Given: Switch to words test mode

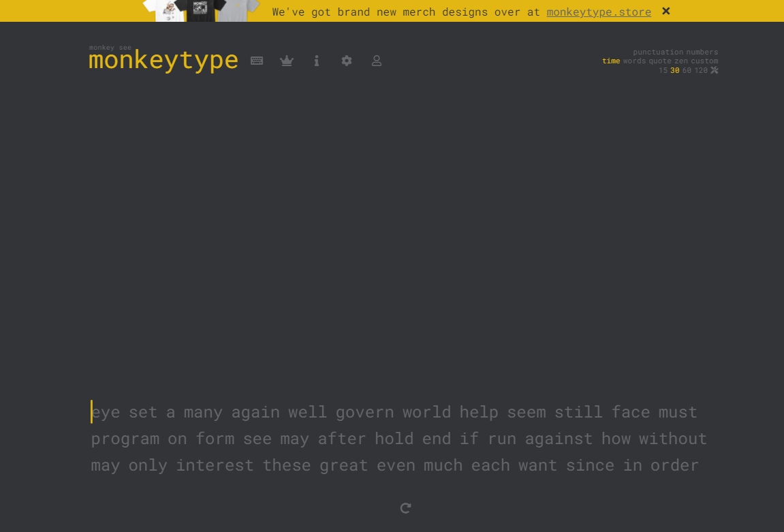Looking at the screenshot, I should [x=634, y=61].
